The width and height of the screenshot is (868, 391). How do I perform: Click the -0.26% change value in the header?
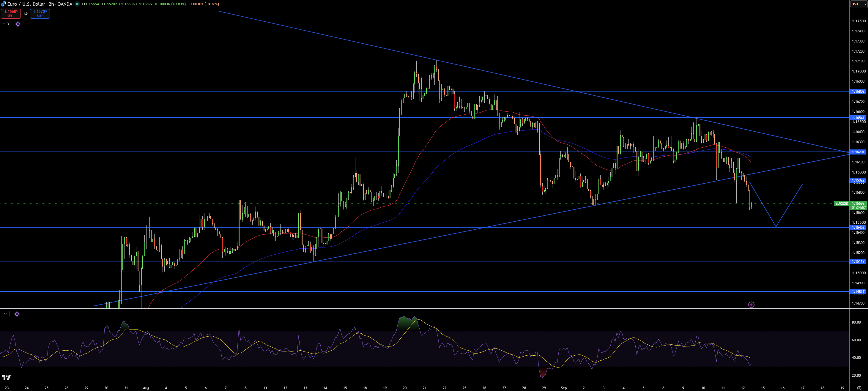pyautogui.click(x=212, y=4)
